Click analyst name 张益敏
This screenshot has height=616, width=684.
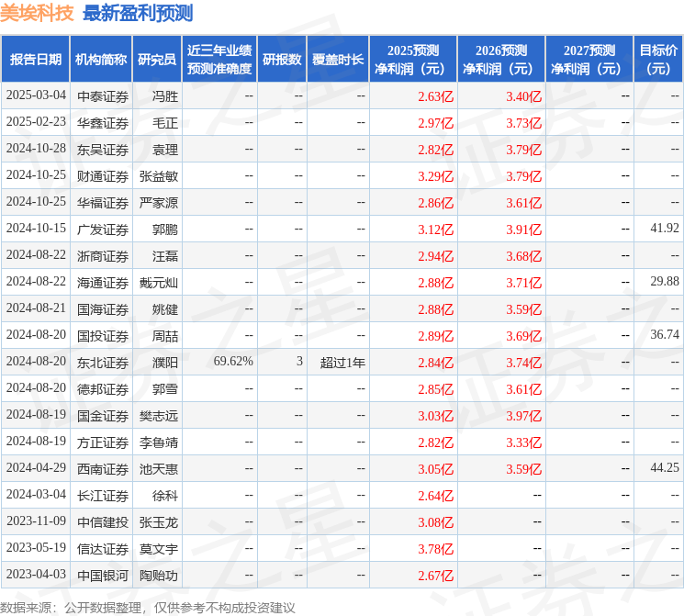click(x=159, y=176)
